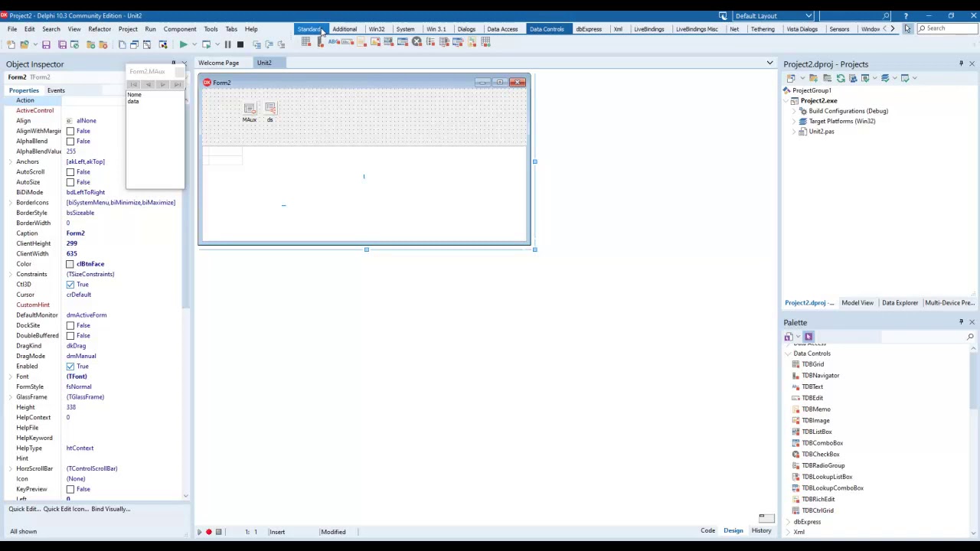Click the green Run play icon in toolbar
The height and width of the screenshot is (551, 980).
coord(183,44)
